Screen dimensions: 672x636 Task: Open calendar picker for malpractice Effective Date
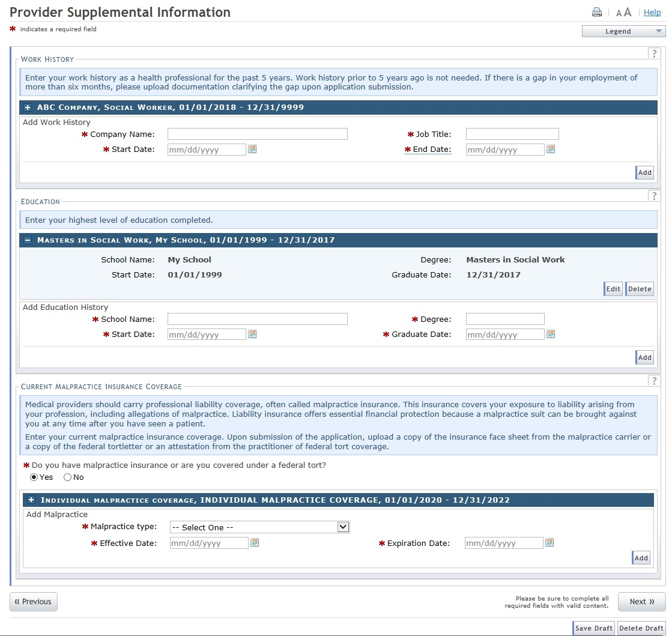[x=255, y=542]
